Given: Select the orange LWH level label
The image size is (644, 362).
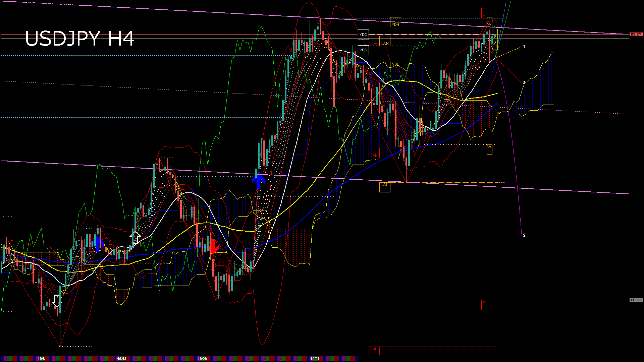Looking at the screenshot, I should (x=384, y=44).
